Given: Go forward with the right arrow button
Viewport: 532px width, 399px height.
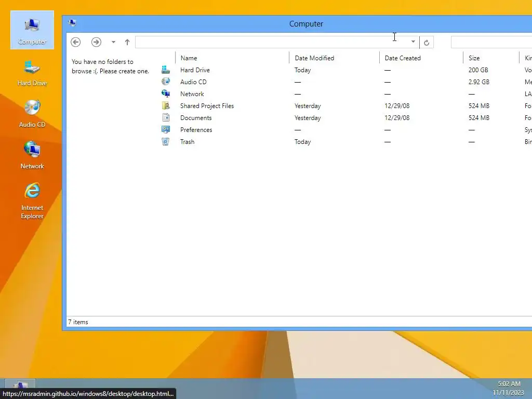Looking at the screenshot, I should coord(96,42).
